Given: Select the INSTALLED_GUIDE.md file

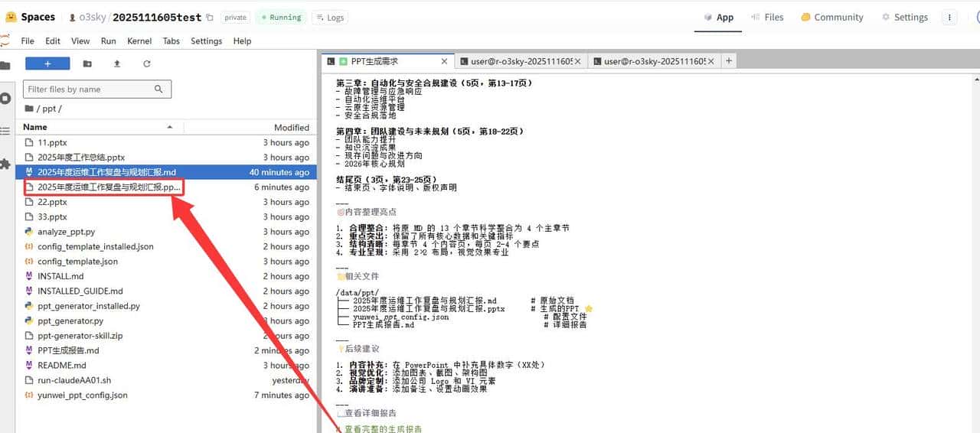Looking at the screenshot, I should [165, 291].
